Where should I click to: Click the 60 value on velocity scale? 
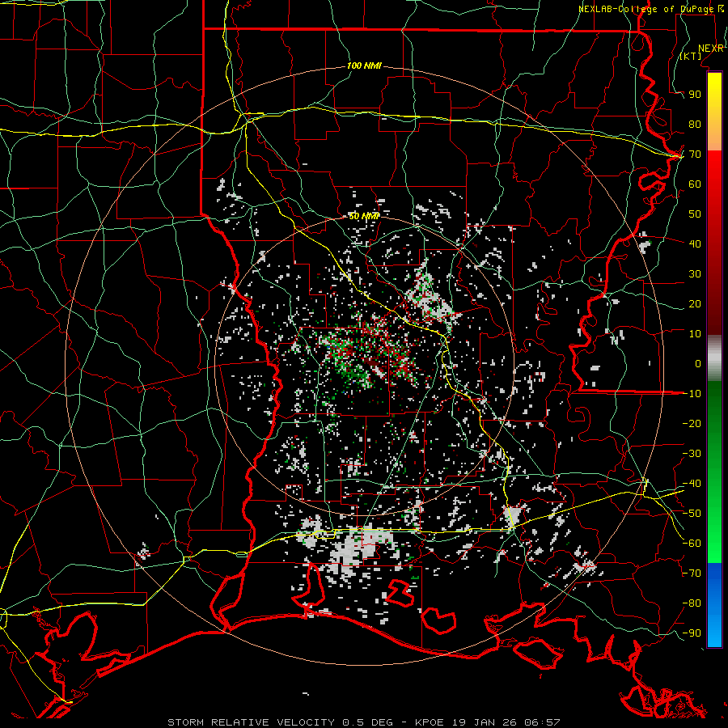(x=695, y=184)
